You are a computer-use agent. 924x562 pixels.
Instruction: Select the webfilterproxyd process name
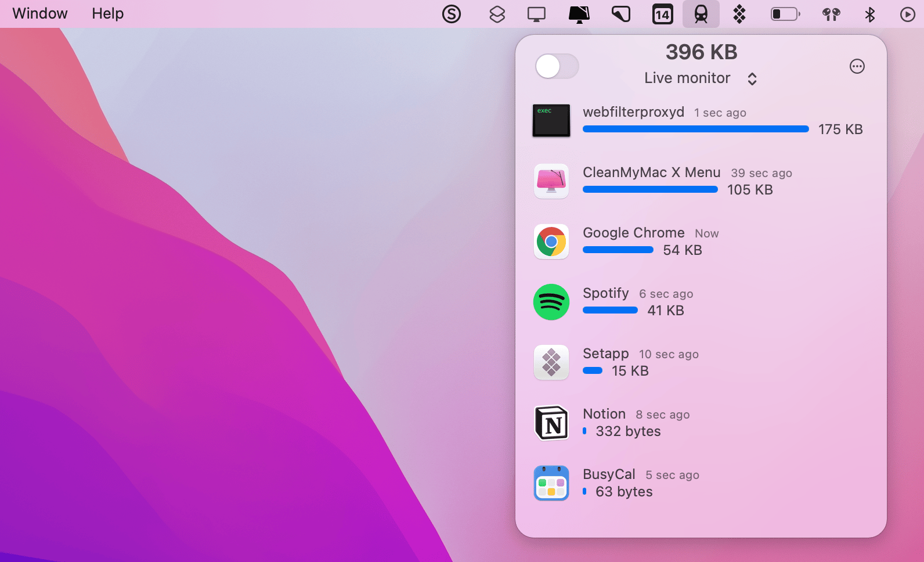point(634,112)
